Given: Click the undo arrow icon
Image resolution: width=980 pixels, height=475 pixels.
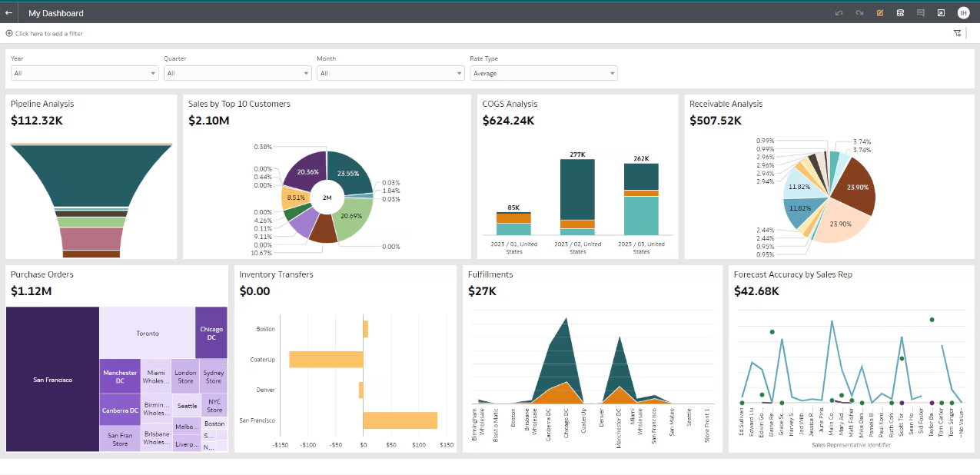Looking at the screenshot, I should (x=839, y=13).
